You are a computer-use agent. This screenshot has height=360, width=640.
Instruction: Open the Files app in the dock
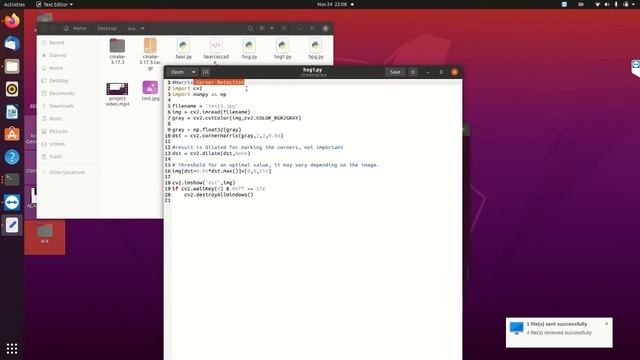[x=12, y=66]
